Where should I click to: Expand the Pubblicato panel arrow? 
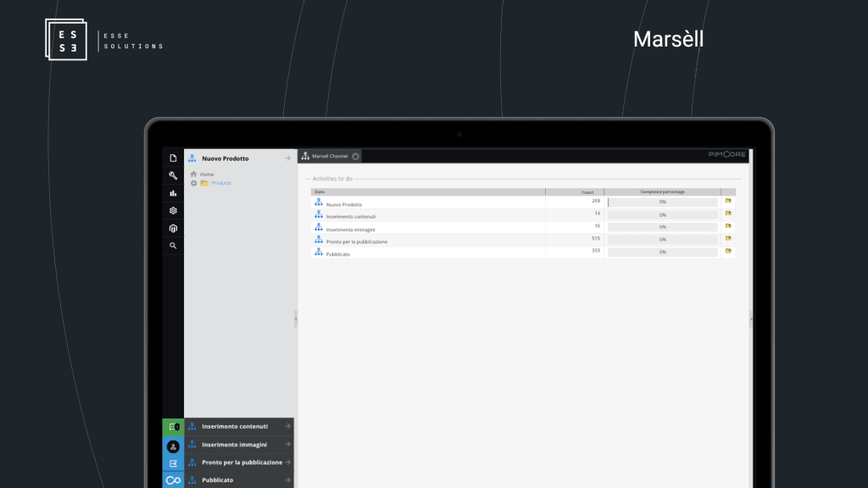(288, 480)
